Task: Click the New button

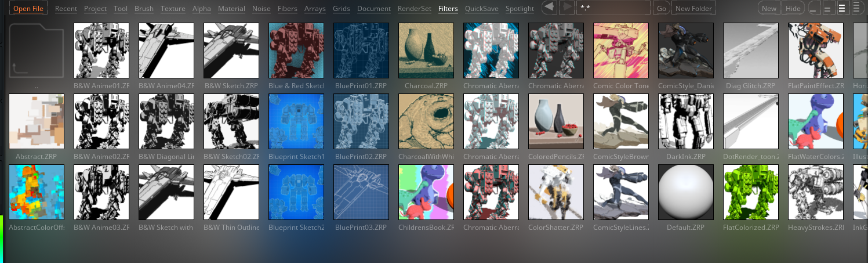Action: click(769, 9)
